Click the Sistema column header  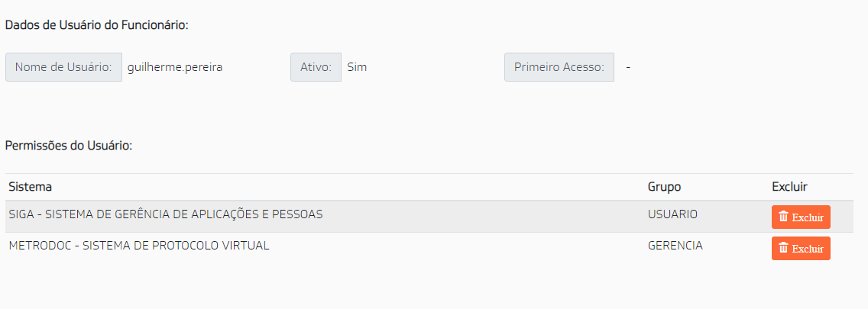click(x=31, y=187)
